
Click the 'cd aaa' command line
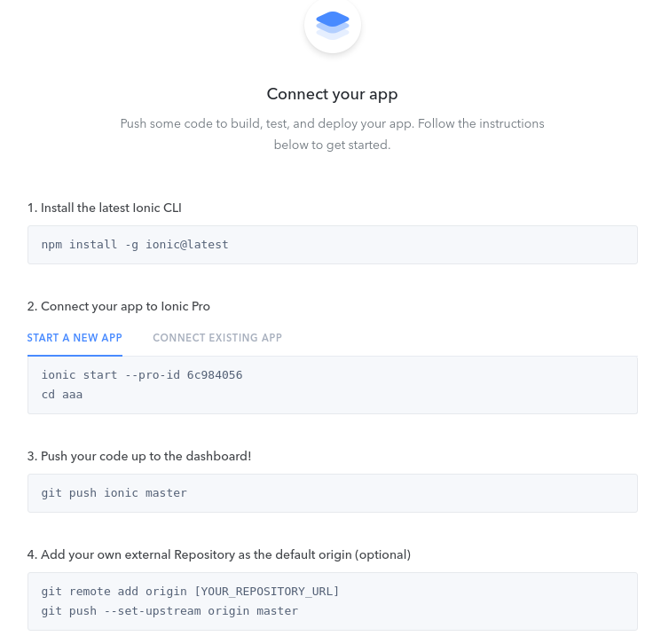pyautogui.click(x=62, y=395)
